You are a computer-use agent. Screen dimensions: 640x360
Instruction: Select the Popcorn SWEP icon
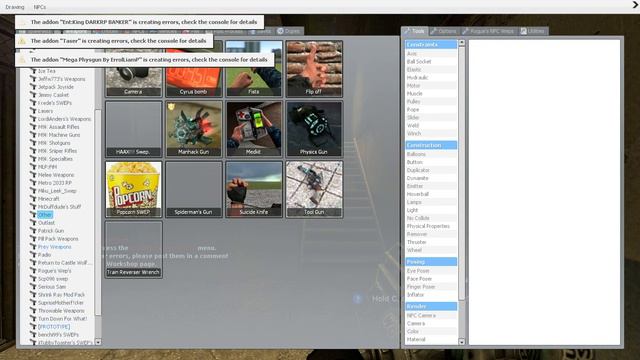coord(133,189)
